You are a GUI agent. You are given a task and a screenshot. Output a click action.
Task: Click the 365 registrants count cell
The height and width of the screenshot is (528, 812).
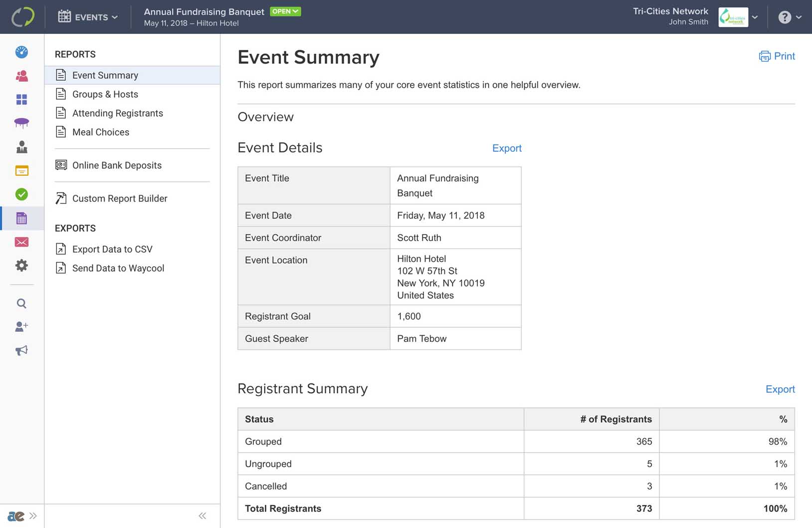click(592, 442)
